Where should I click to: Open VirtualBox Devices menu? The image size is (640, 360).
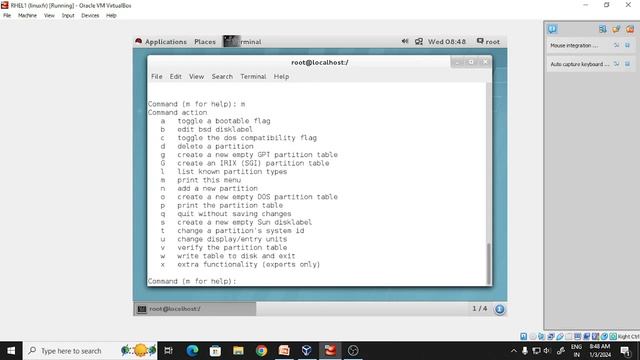pyautogui.click(x=90, y=16)
